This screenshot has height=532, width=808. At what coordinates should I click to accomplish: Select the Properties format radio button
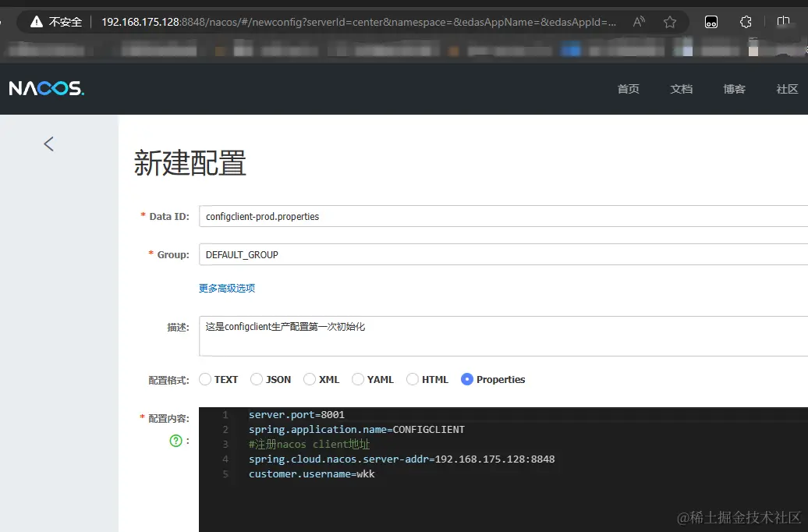(x=467, y=379)
